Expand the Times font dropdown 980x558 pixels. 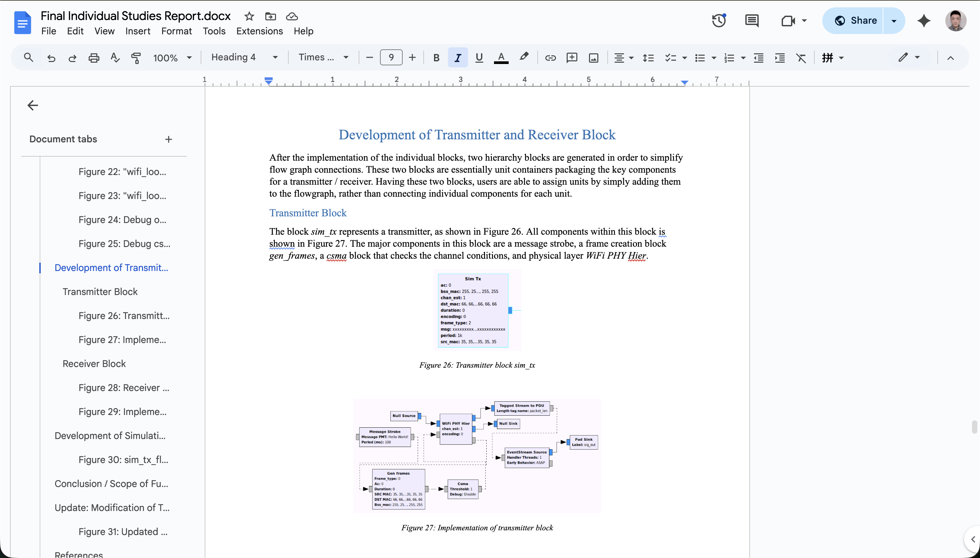pos(323,57)
